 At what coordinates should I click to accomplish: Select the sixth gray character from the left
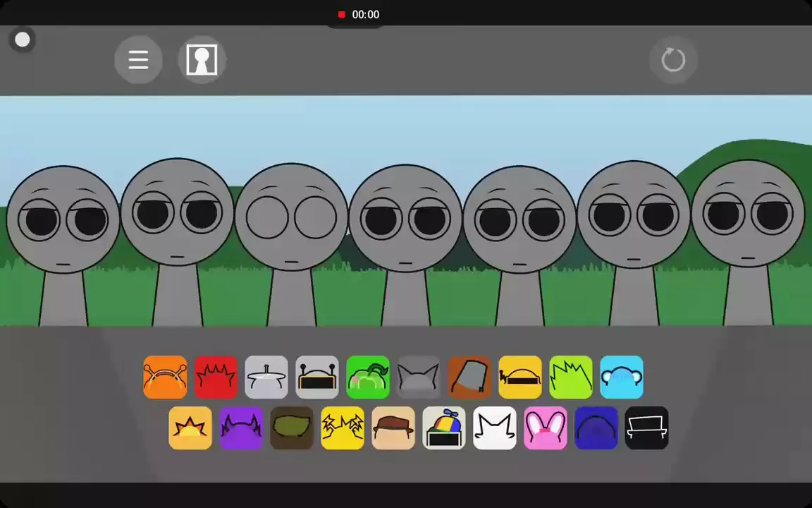click(x=634, y=243)
